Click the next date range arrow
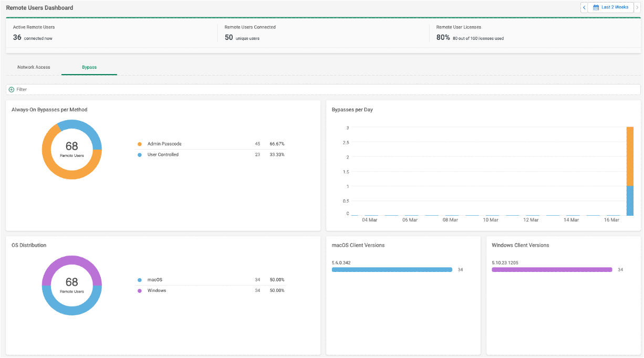Viewport: 644px width, 358px height. point(637,7)
